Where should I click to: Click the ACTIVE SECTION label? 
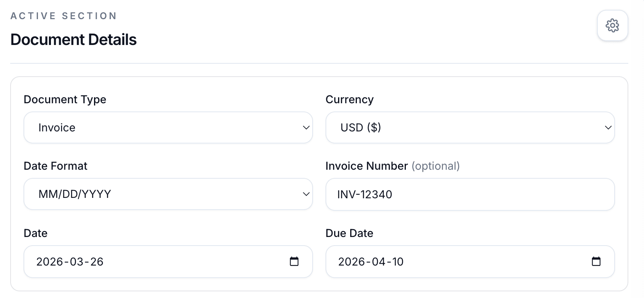point(63,16)
